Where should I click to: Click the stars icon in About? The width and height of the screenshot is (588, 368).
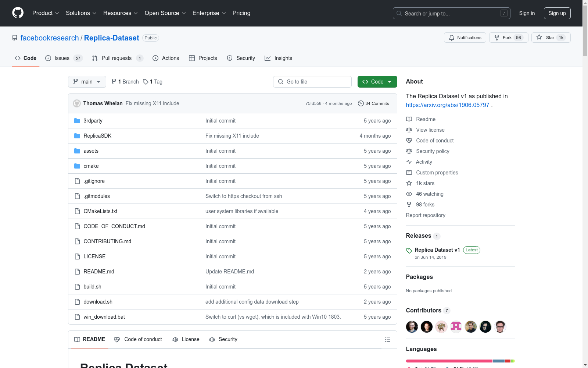[x=409, y=183]
